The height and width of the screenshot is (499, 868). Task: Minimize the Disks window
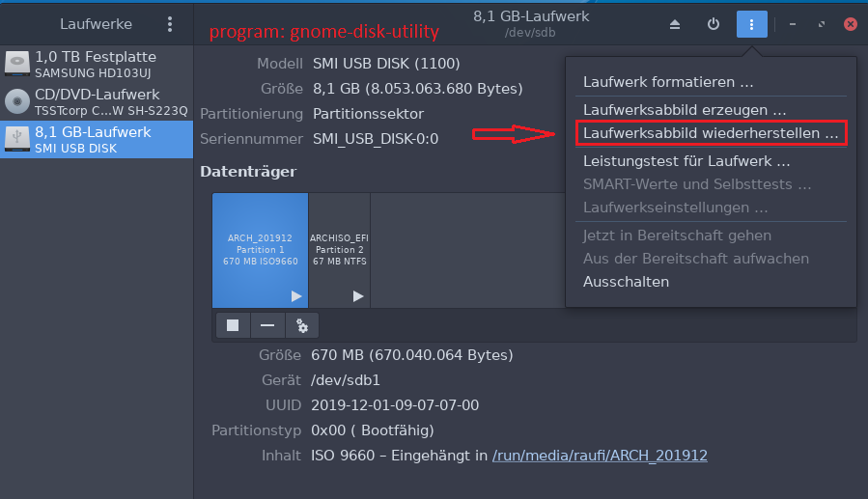(792, 24)
